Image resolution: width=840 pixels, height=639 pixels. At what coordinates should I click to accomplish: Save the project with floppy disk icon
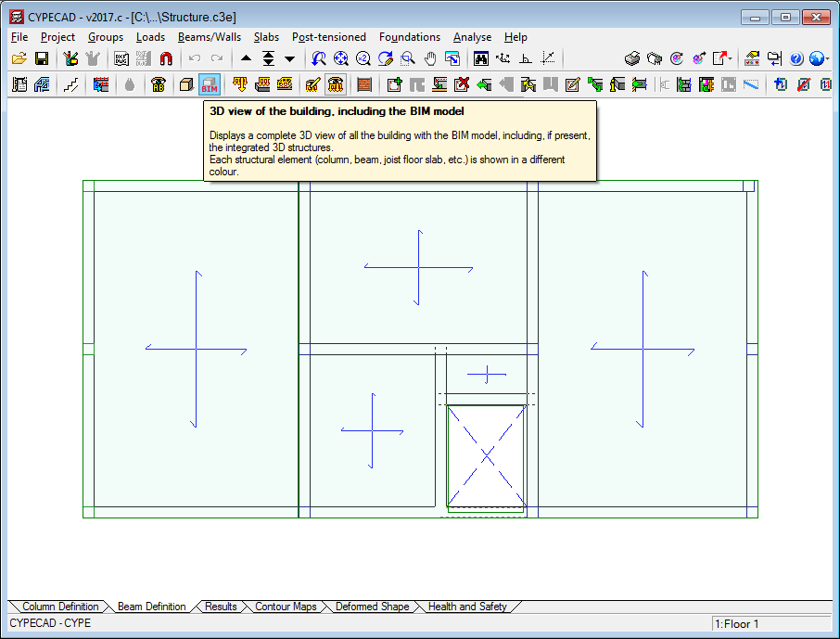click(42, 58)
